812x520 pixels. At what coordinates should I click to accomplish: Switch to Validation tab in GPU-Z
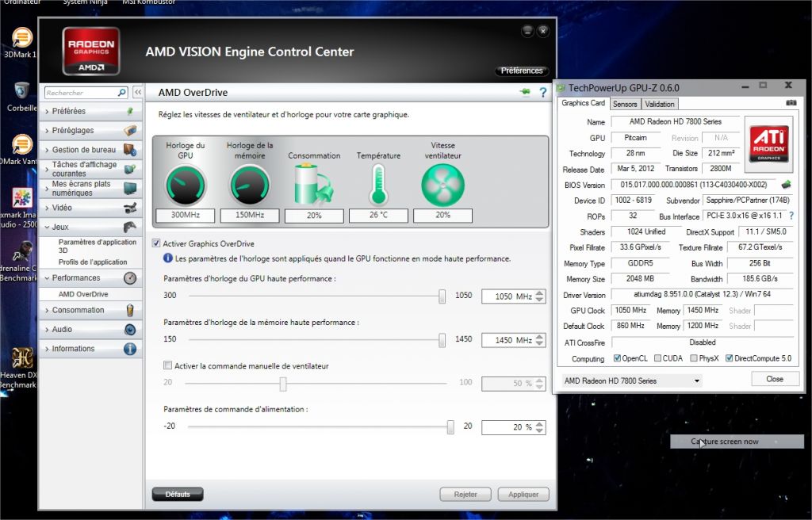point(660,104)
